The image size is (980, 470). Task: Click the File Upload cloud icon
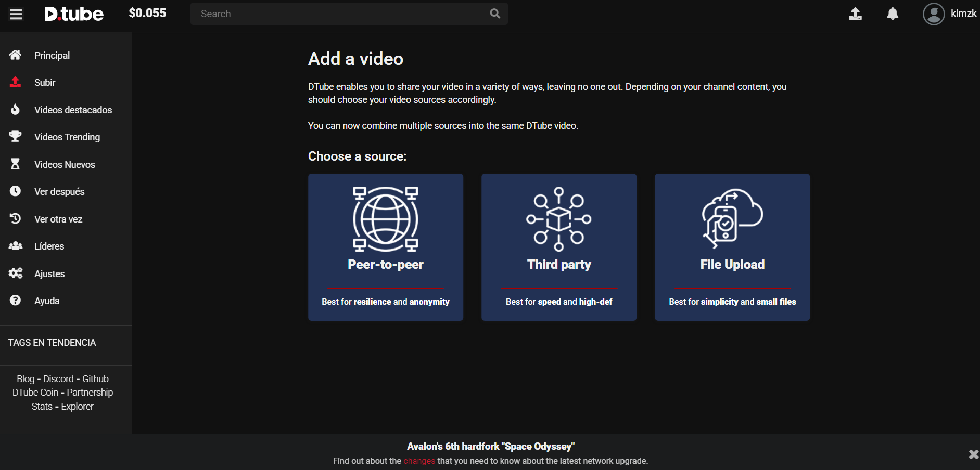coord(732,219)
